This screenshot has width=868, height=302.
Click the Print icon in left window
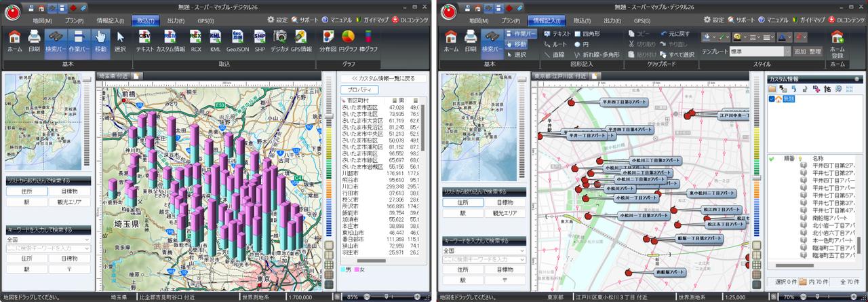(x=34, y=41)
